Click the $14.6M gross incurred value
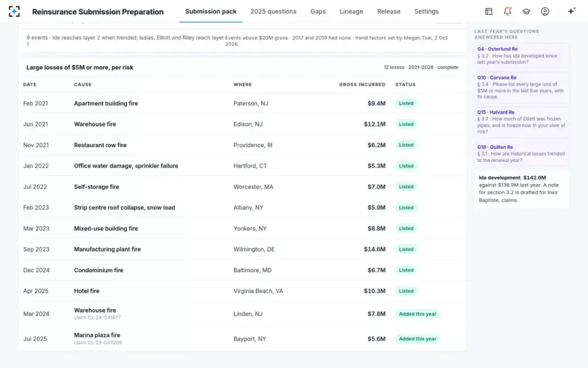The height and width of the screenshot is (368, 588). tap(375, 249)
